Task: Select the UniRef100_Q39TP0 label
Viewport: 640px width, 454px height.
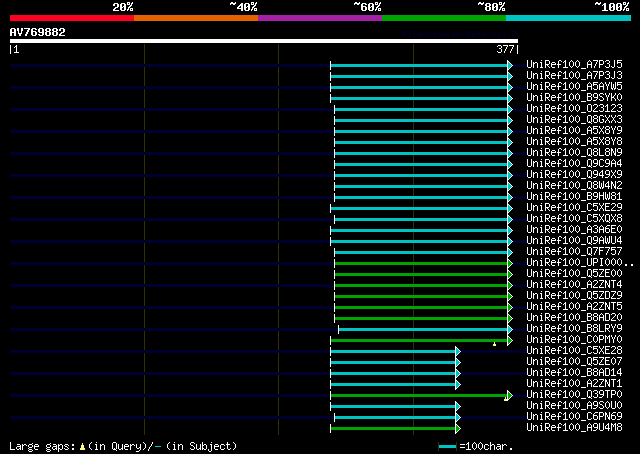Action: point(574,395)
